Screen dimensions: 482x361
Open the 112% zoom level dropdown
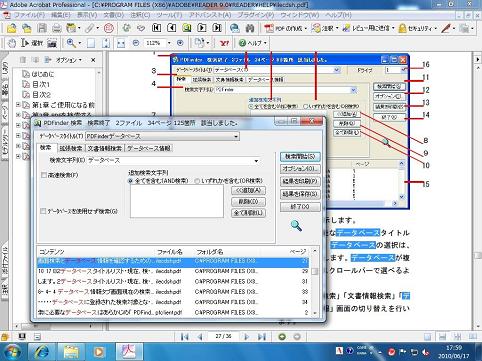tap(169, 43)
